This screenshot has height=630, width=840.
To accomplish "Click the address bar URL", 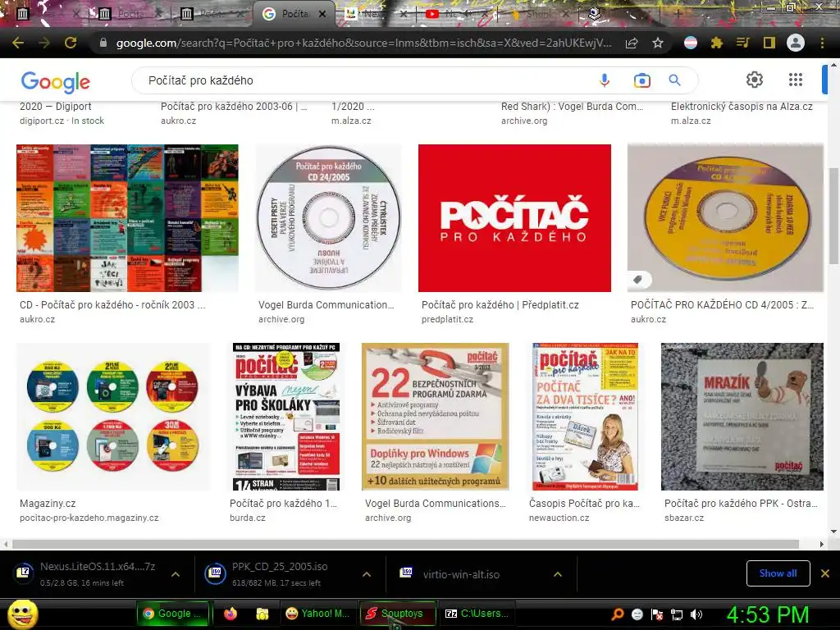I will (x=363, y=43).
